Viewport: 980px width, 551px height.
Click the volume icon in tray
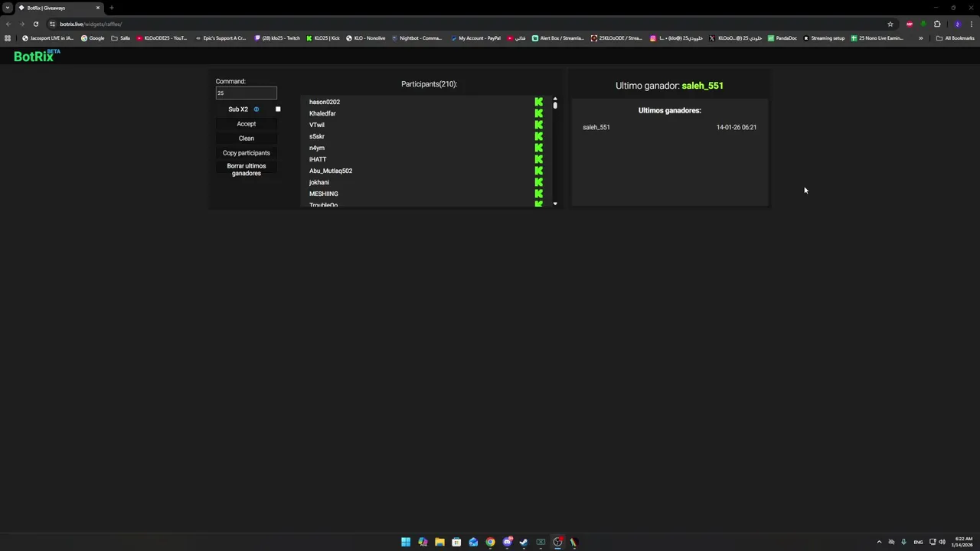tap(942, 542)
